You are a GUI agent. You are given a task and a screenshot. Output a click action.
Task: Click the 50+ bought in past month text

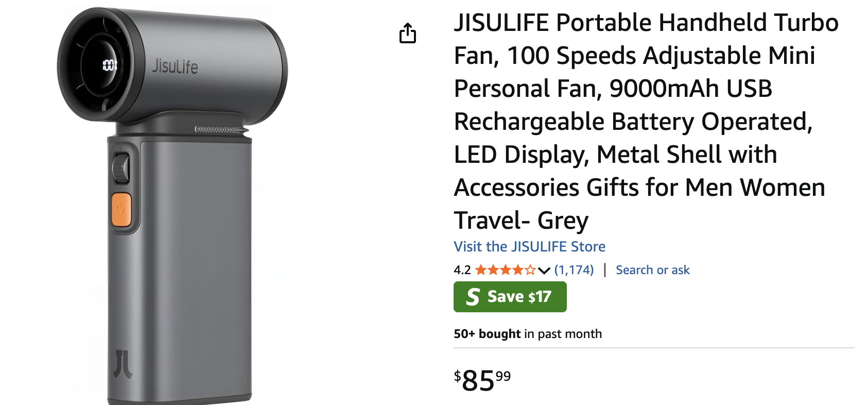pos(528,334)
